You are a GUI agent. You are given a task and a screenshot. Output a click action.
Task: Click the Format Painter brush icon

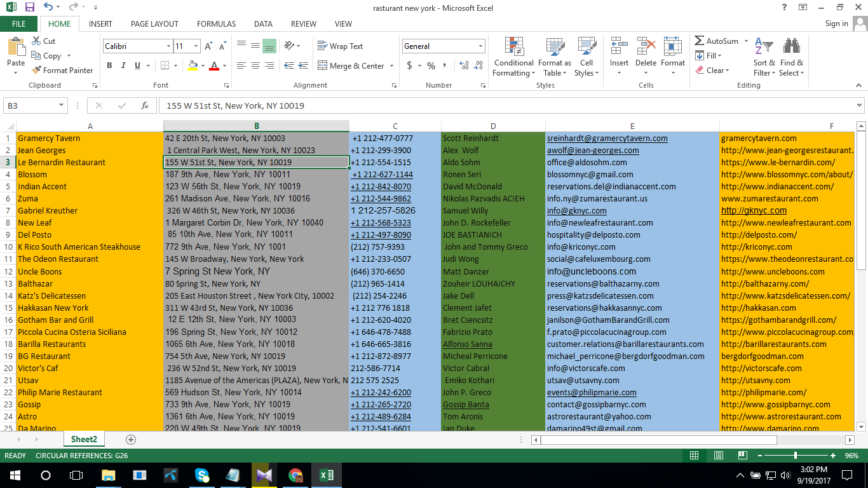point(37,71)
